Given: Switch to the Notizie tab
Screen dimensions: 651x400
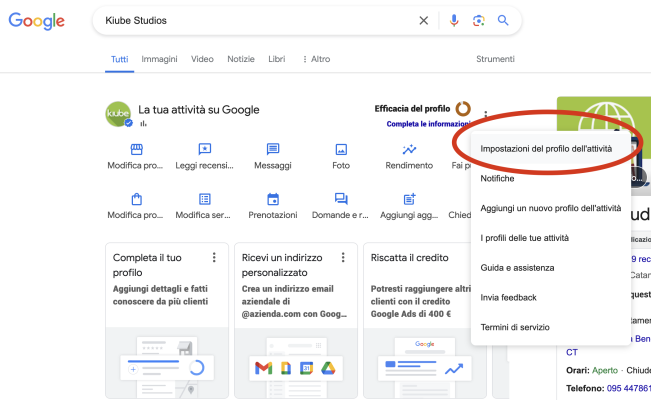Looking at the screenshot, I should (241, 59).
